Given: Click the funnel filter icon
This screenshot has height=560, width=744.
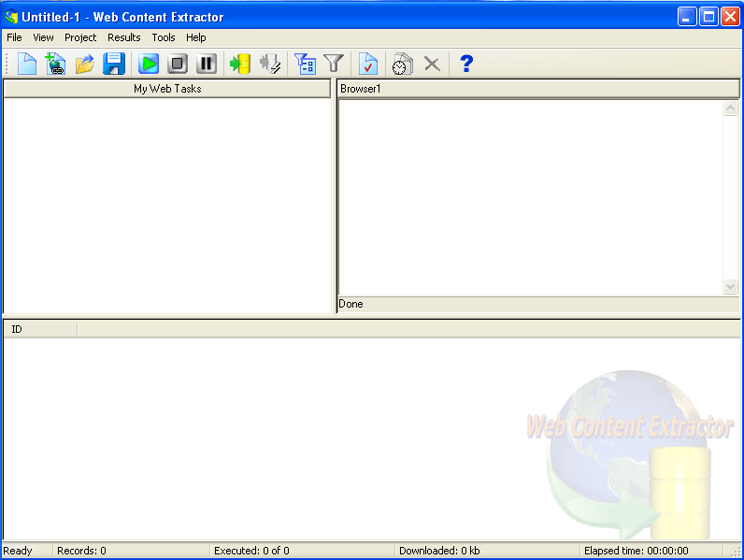Looking at the screenshot, I should [334, 64].
